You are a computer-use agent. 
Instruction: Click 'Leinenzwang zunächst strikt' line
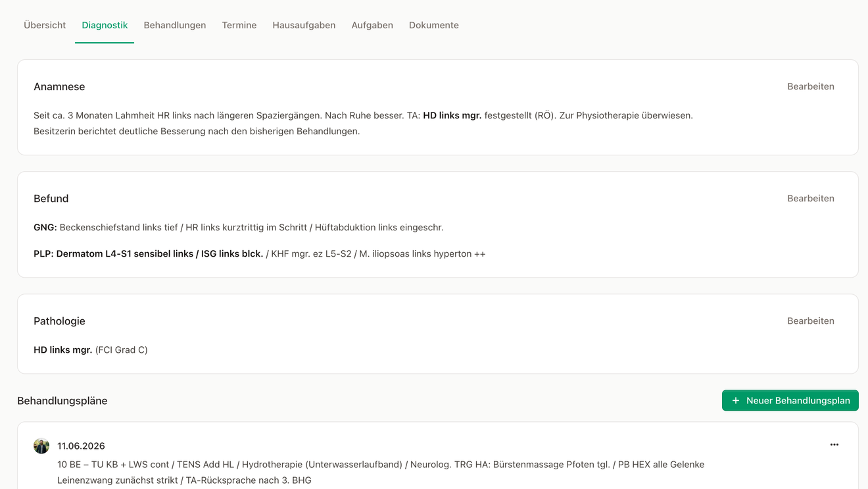[117, 480]
